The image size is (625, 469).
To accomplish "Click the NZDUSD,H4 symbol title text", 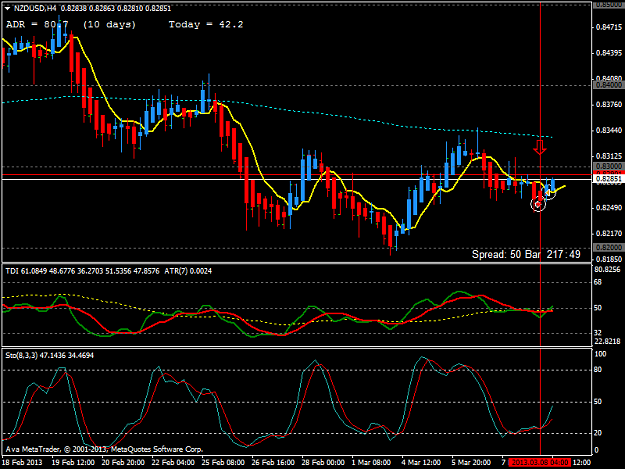I will click(x=35, y=8).
